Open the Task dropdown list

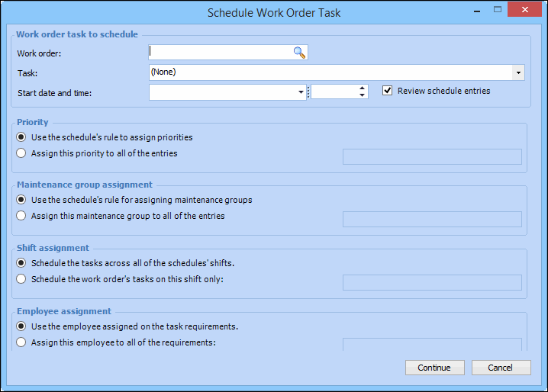coord(518,72)
